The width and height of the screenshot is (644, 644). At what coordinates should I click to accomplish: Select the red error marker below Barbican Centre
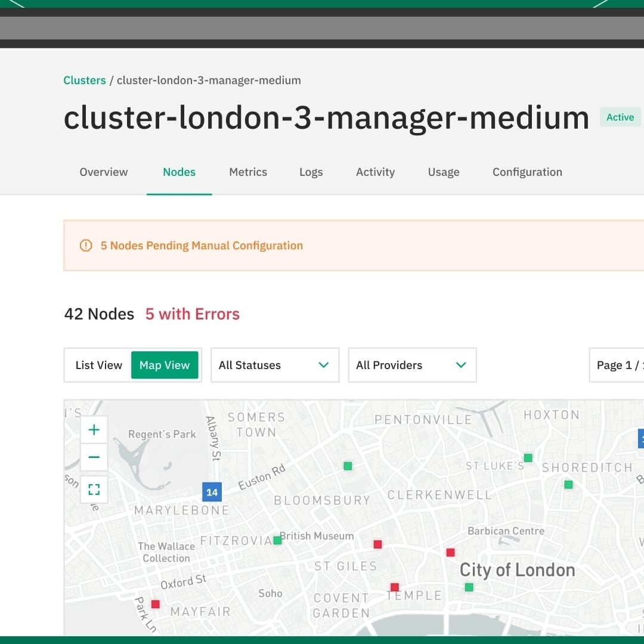tap(451, 552)
